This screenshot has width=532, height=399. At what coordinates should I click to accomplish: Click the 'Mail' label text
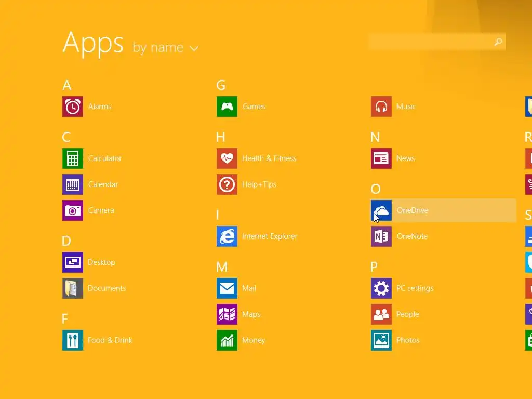(249, 288)
